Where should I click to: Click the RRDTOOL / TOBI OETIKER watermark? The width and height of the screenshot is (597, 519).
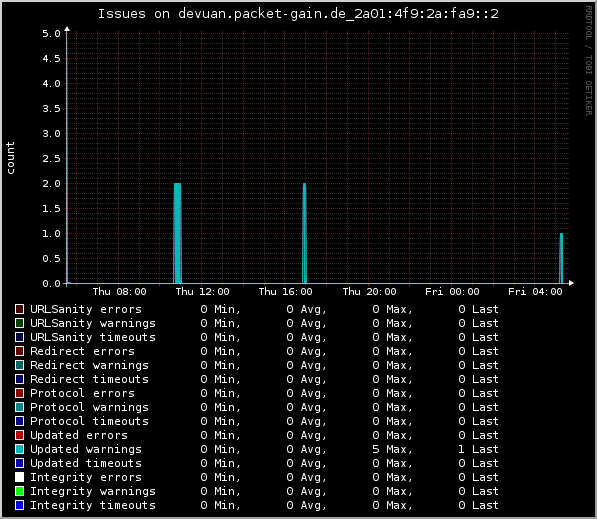tap(588, 61)
